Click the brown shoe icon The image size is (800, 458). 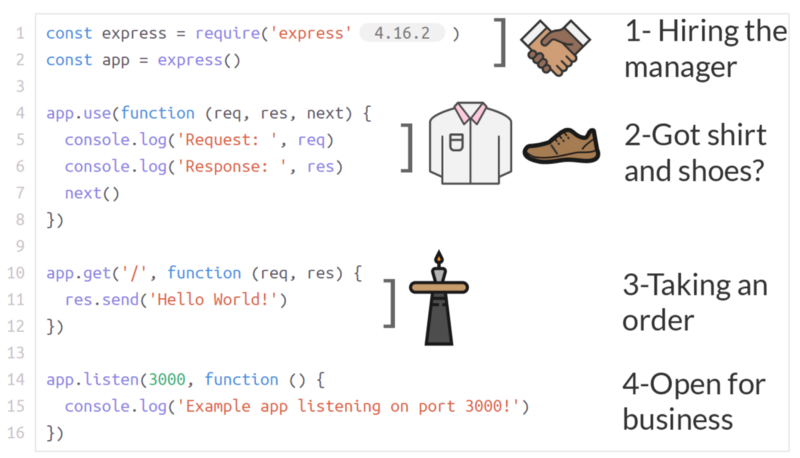[x=561, y=146]
